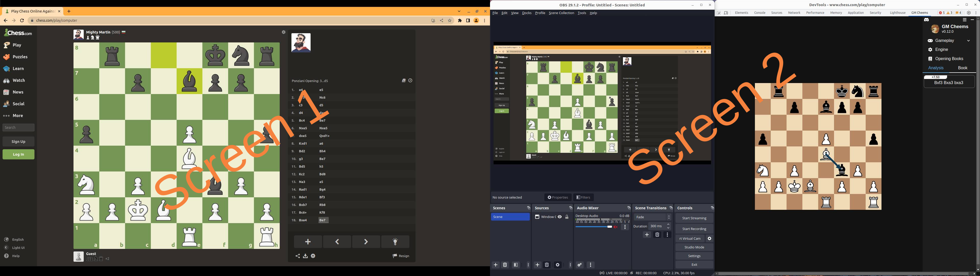
Task: Click the chess.com Search field
Action: tap(19, 128)
